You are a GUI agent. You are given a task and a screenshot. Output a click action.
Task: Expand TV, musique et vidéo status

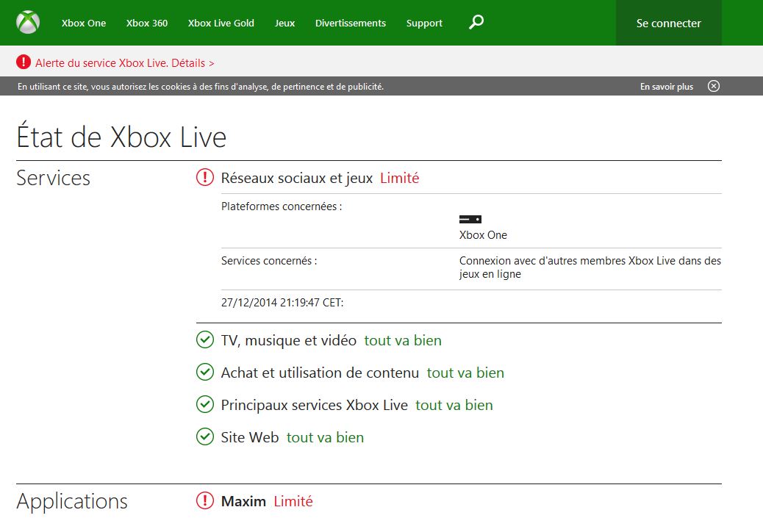289,340
